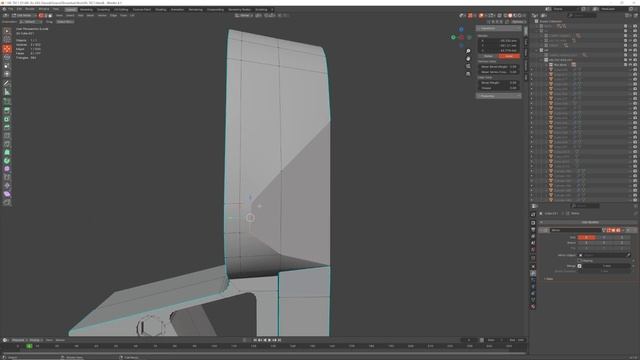Viewport: 640px width, 360px height.
Task: Open the Material properties tab
Action: 533,307
